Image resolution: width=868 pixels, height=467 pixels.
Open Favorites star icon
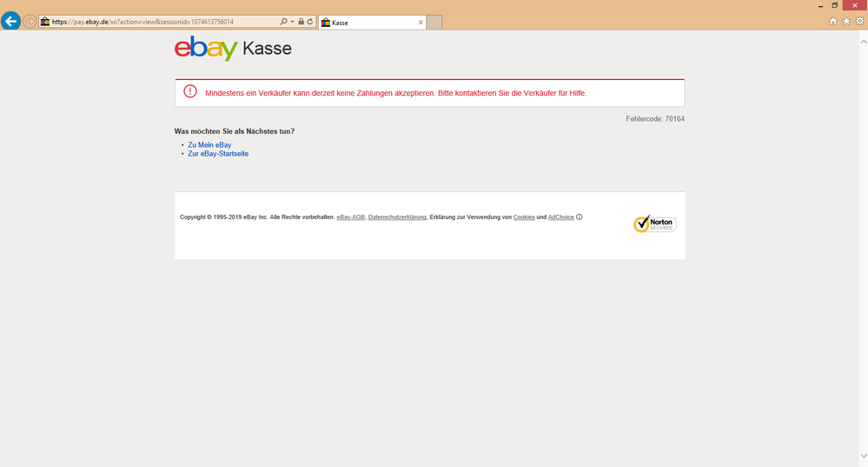(x=846, y=21)
